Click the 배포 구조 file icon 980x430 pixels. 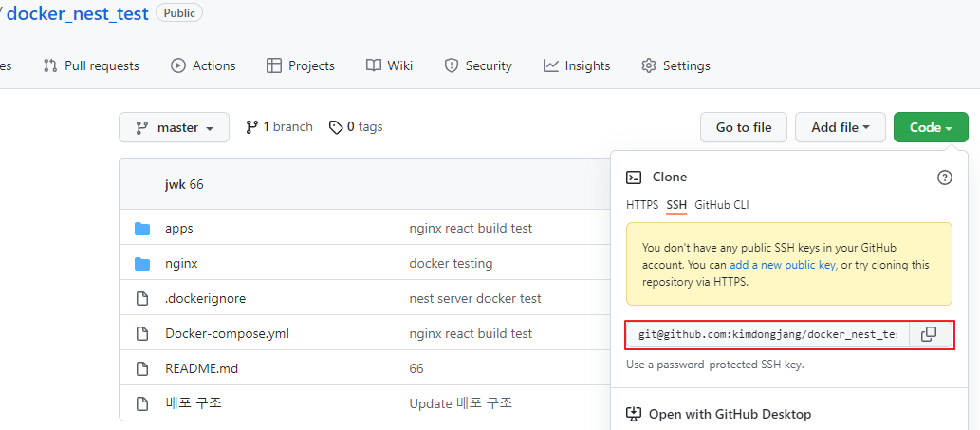pyautogui.click(x=142, y=403)
